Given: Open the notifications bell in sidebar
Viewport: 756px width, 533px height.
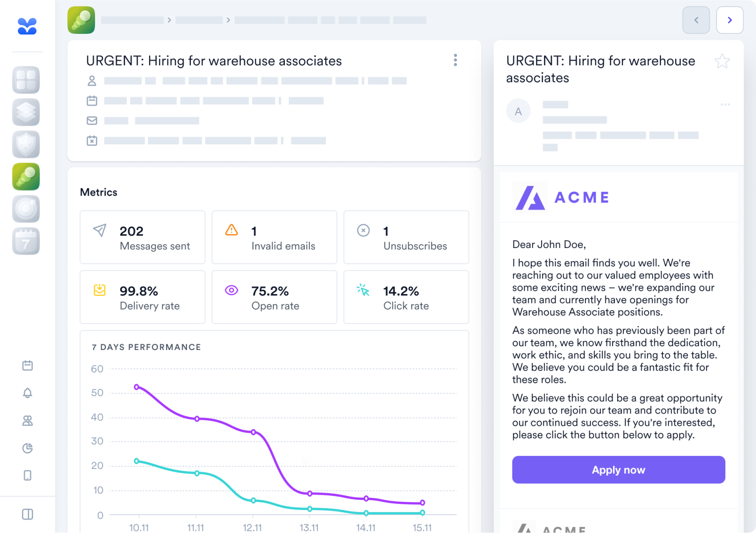Looking at the screenshot, I should (28, 393).
